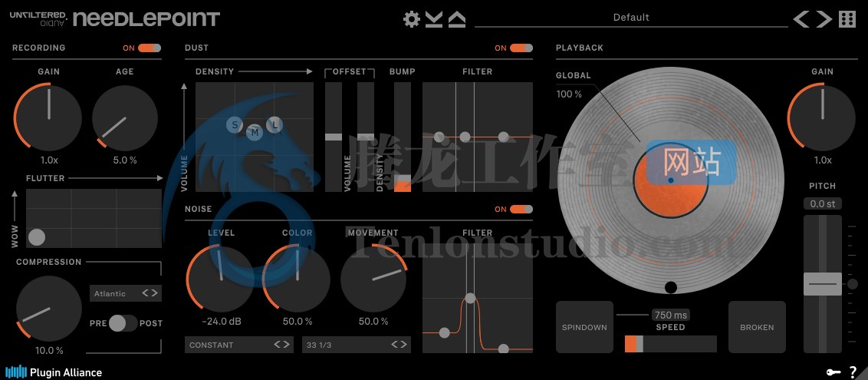Click the BROKEN button

[x=757, y=327]
